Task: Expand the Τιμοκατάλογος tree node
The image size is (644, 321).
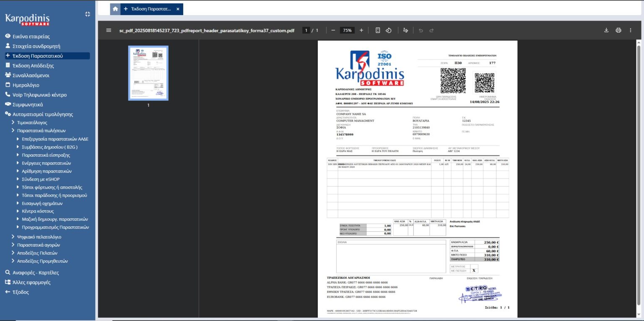Action: (13, 123)
